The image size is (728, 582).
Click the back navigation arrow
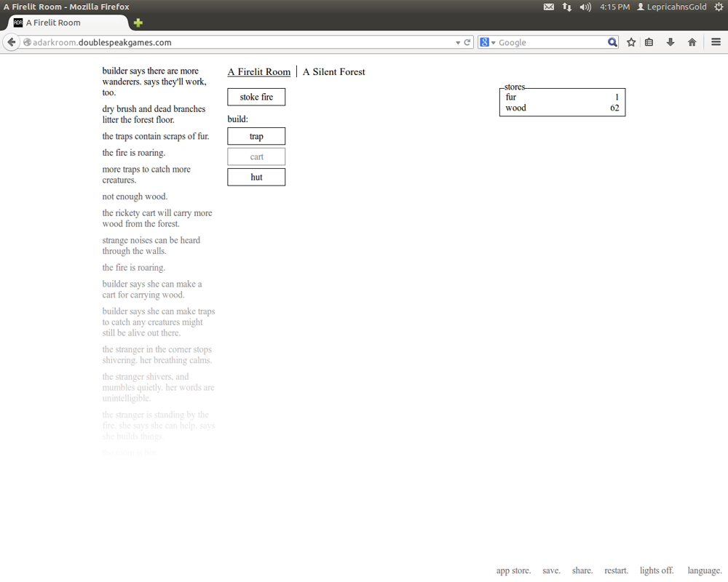(x=12, y=41)
